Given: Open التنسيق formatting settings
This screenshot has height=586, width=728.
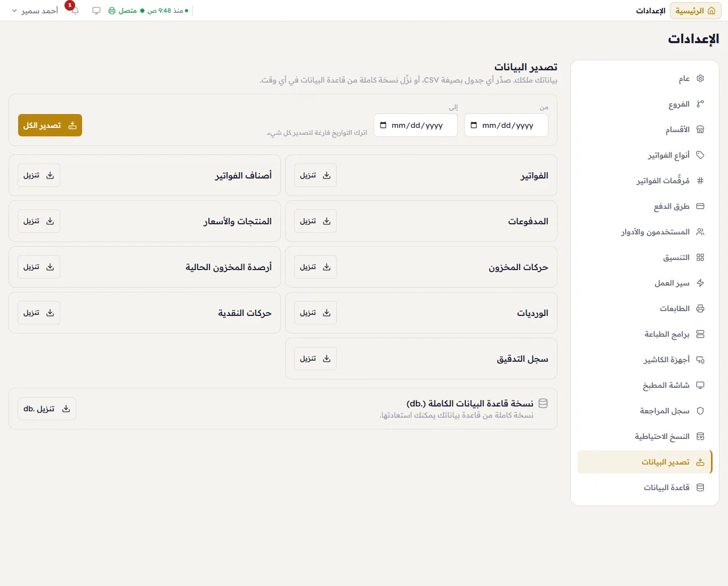Looking at the screenshot, I should click(644, 257).
